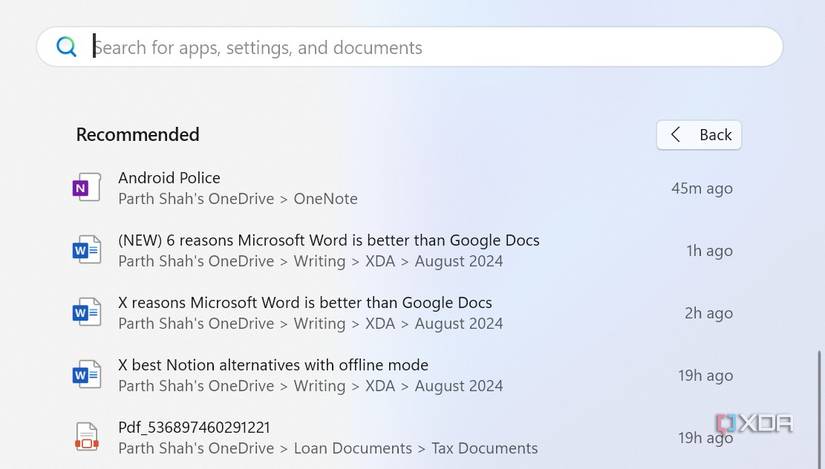Click the PDF icon for Pdf_536897460291221
825x469 pixels.
pos(87,437)
